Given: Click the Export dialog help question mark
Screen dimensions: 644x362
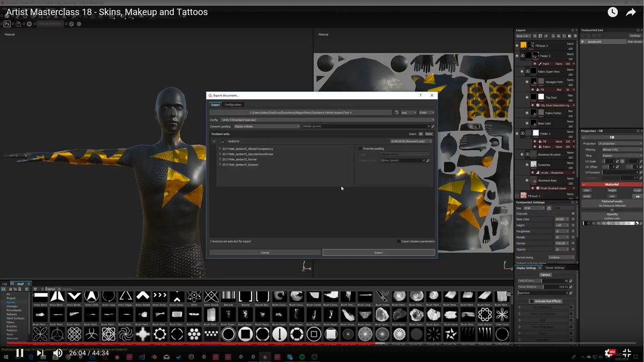Looking at the screenshot, I should pyautogui.click(x=420, y=95).
